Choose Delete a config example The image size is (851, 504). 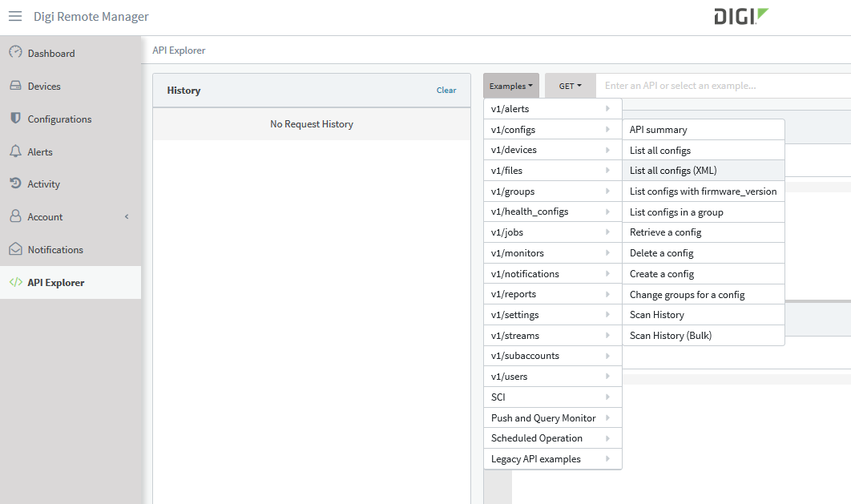click(x=704, y=253)
